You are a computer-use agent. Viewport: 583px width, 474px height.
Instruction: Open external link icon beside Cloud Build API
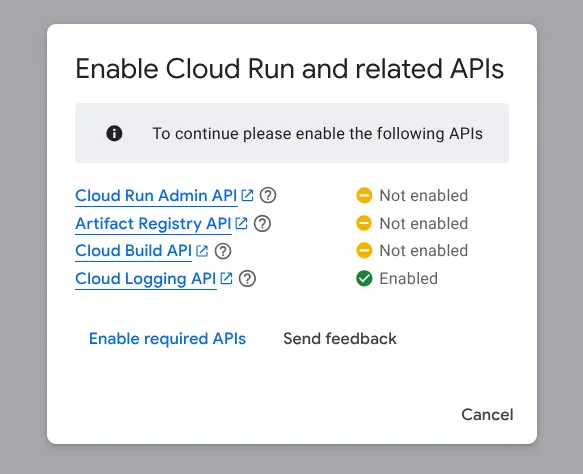point(202,251)
